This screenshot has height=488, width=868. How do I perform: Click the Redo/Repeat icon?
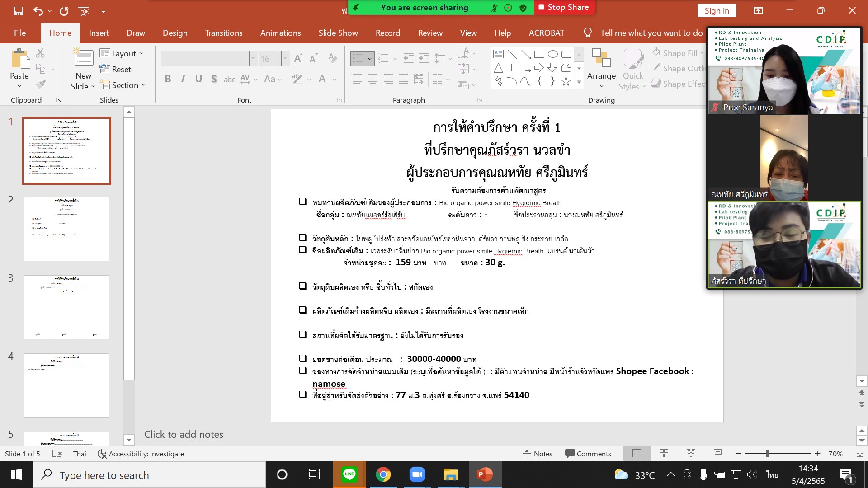[x=64, y=11]
